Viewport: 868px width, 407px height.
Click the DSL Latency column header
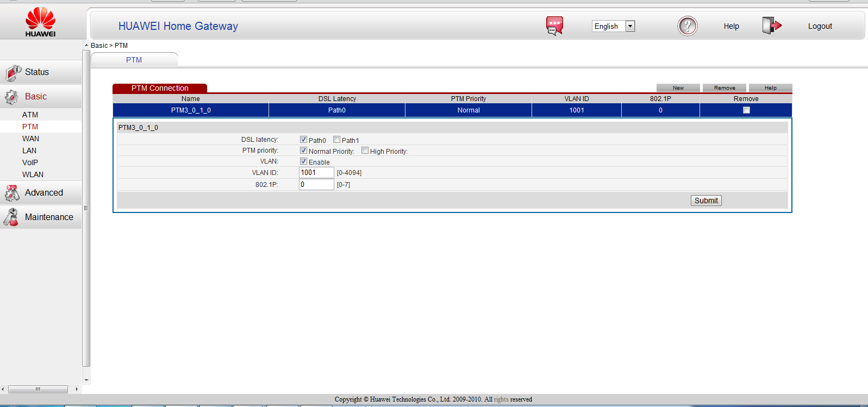pos(337,99)
